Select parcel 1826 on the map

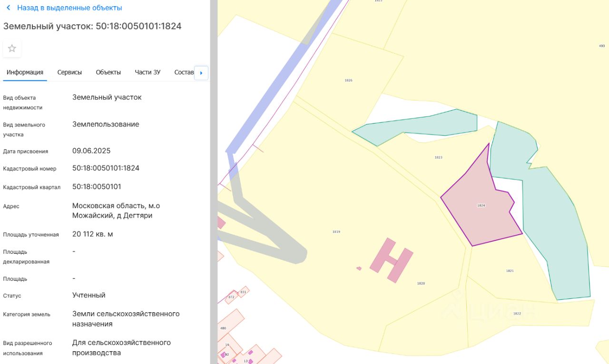(x=348, y=80)
